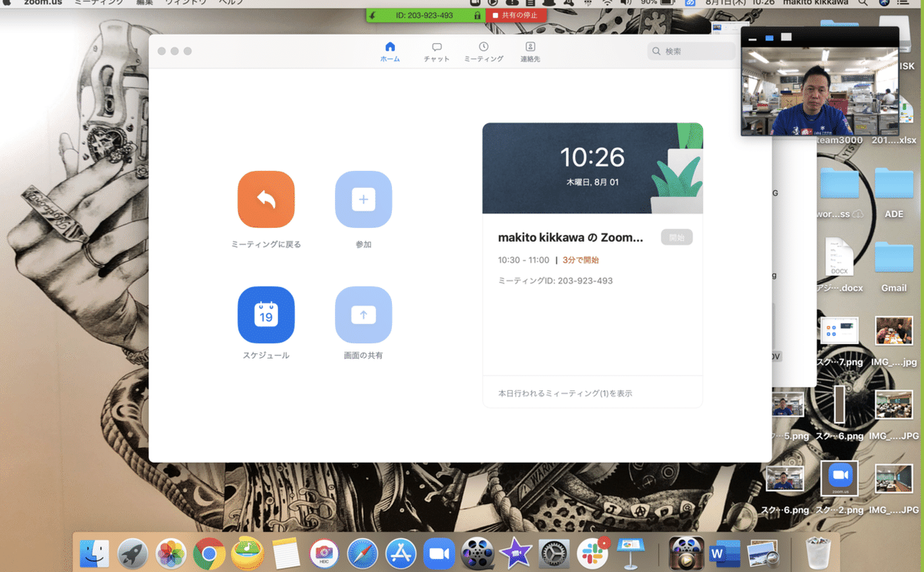Open App Store in the dock
Screen dimensions: 924x572
400,553
